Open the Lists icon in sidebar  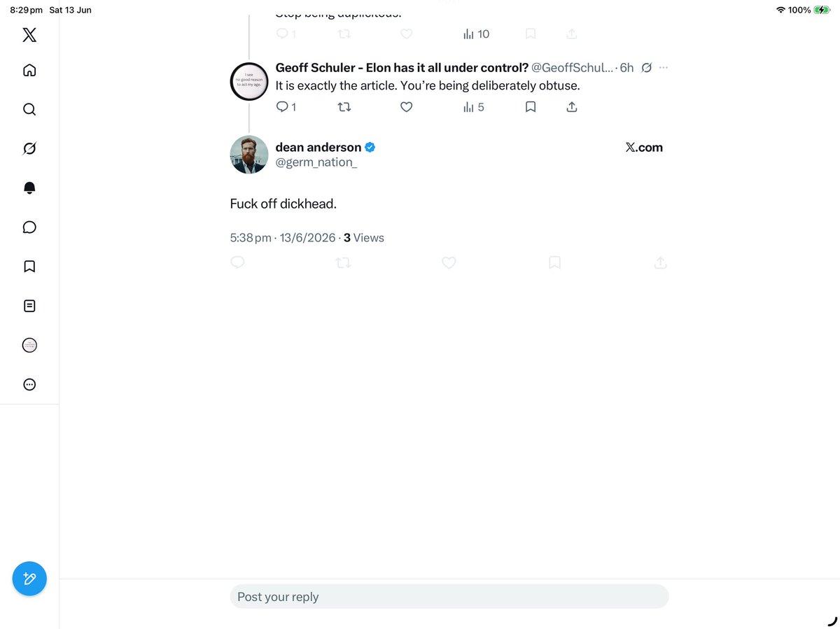[29, 306]
